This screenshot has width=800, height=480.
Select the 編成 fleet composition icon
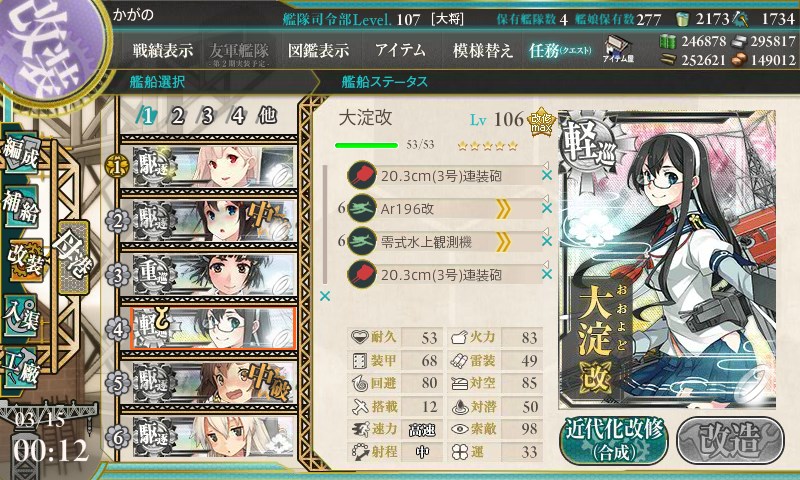[x=20, y=153]
